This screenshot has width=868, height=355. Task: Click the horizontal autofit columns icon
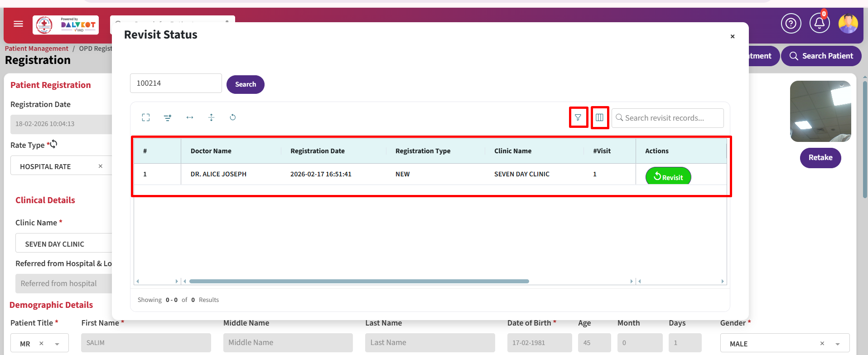pyautogui.click(x=189, y=117)
